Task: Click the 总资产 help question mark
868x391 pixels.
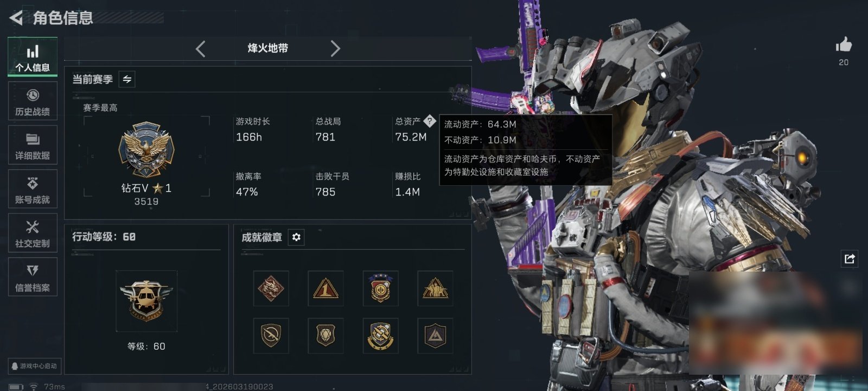Action: (x=429, y=121)
